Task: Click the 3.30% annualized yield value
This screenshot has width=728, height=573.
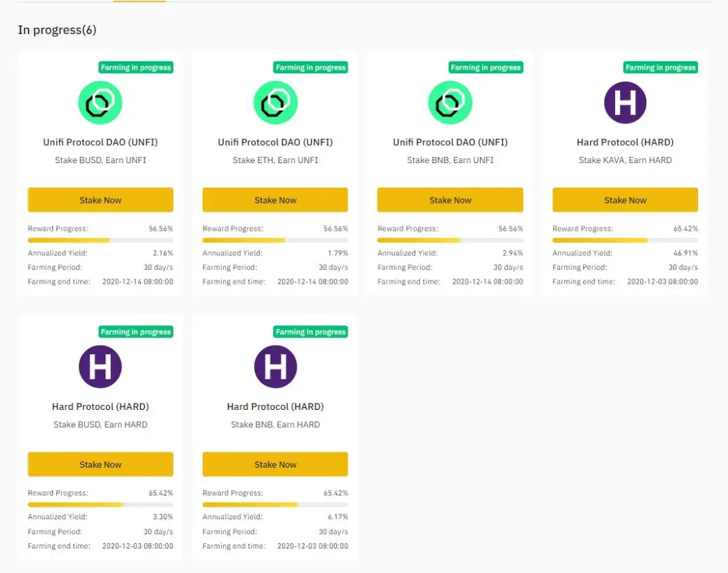Action: pos(163,517)
